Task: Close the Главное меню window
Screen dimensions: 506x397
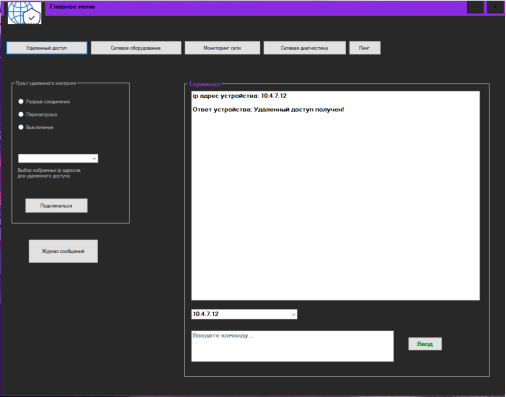Action: click(495, 7)
